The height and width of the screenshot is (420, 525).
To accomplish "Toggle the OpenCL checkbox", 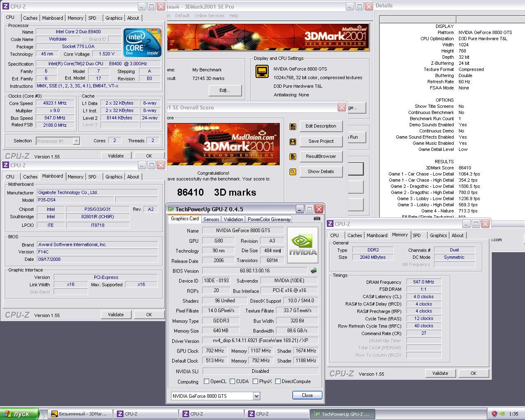I will [x=207, y=381].
